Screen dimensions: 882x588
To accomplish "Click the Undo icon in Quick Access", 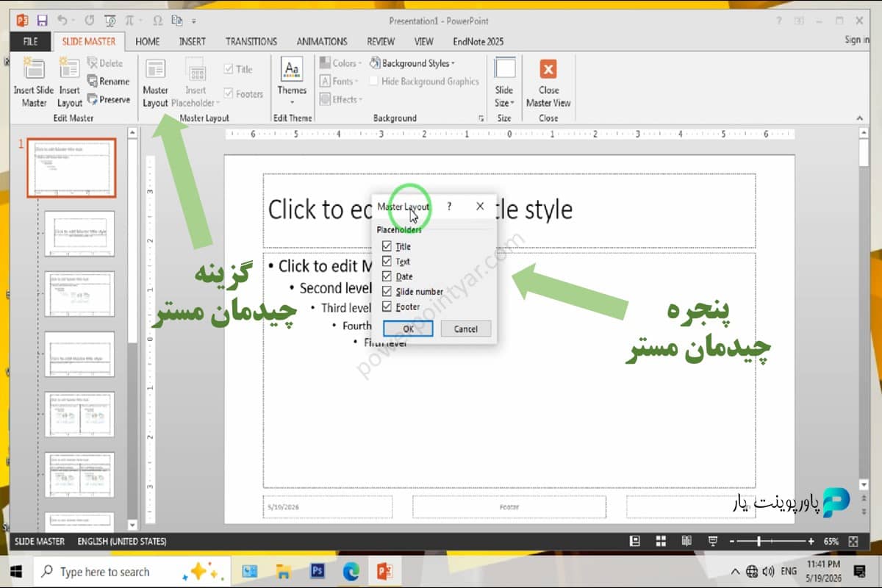I will point(62,21).
